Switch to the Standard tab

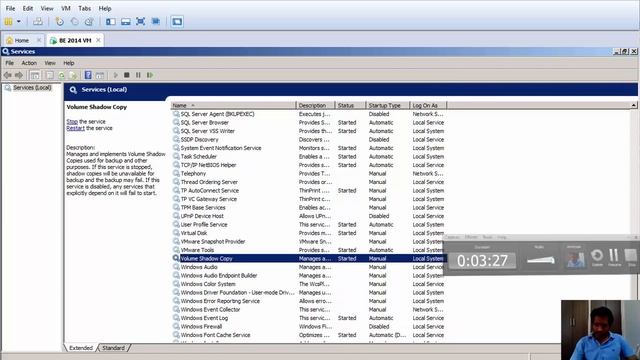tap(113, 348)
